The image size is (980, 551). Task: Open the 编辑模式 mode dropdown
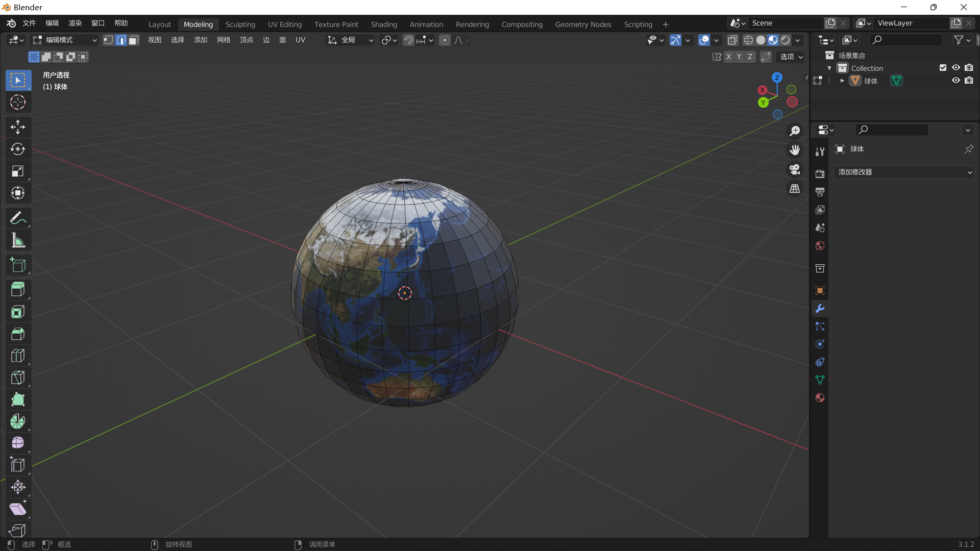pos(64,40)
